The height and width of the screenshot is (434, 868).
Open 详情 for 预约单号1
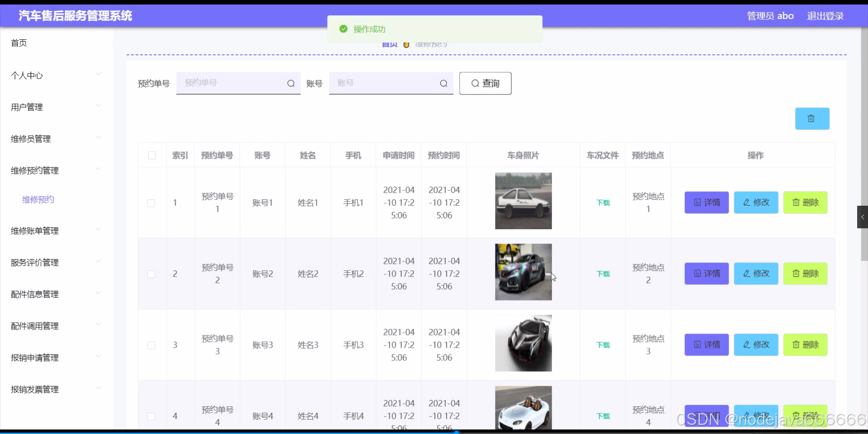[x=706, y=203]
